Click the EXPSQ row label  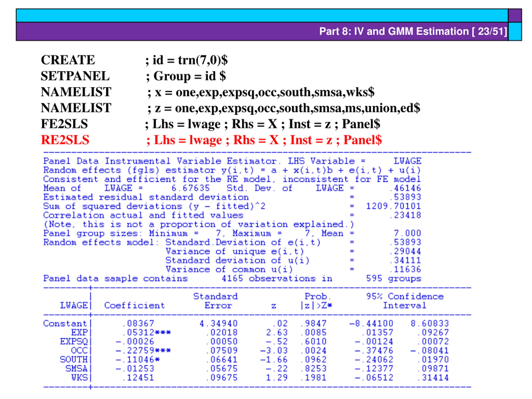pyautogui.click(x=74, y=341)
